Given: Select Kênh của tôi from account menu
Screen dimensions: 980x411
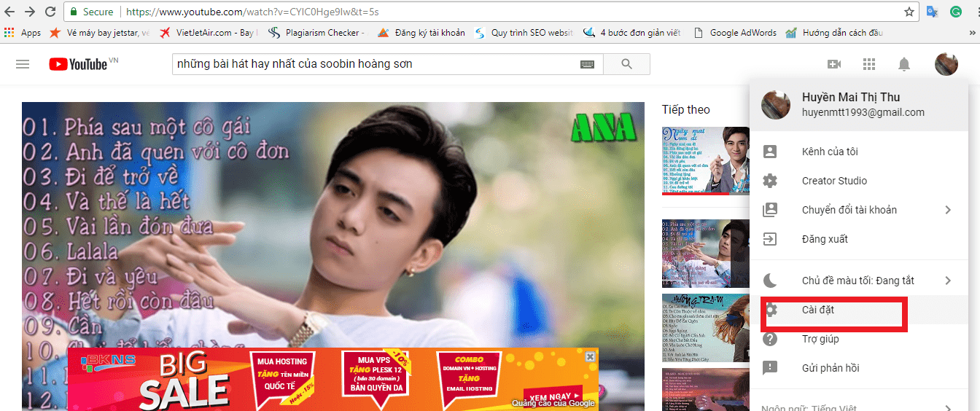Looking at the screenshot, I should click(x=829, y=152).
